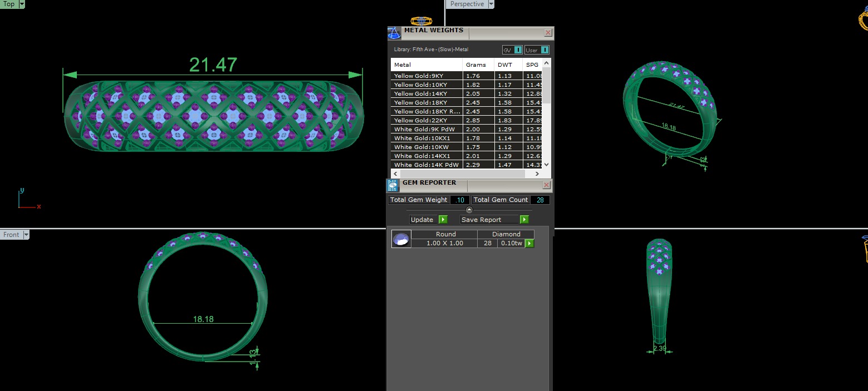Select the Yellow Gold:22KY row
The image size is (868, 391).
467,120
